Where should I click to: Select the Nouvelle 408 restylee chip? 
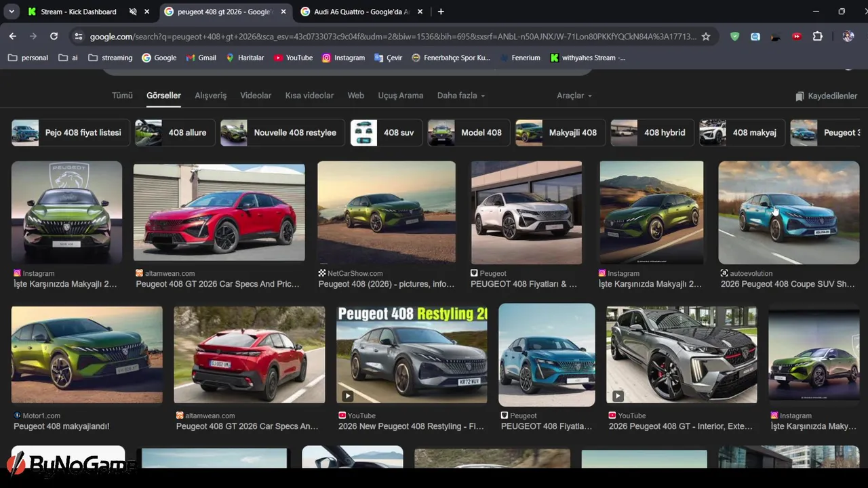coord(282,133)
